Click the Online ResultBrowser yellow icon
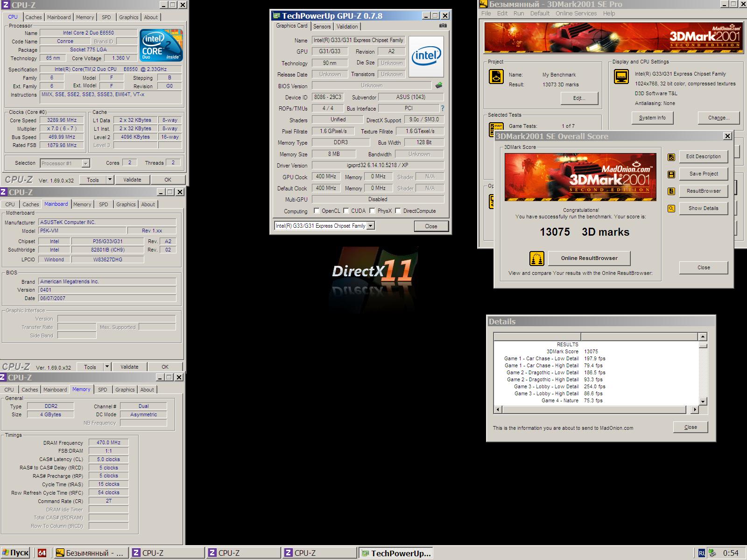The width and height of the screenshot is (747, 560). pyautogui.click(x=537, y=259)
